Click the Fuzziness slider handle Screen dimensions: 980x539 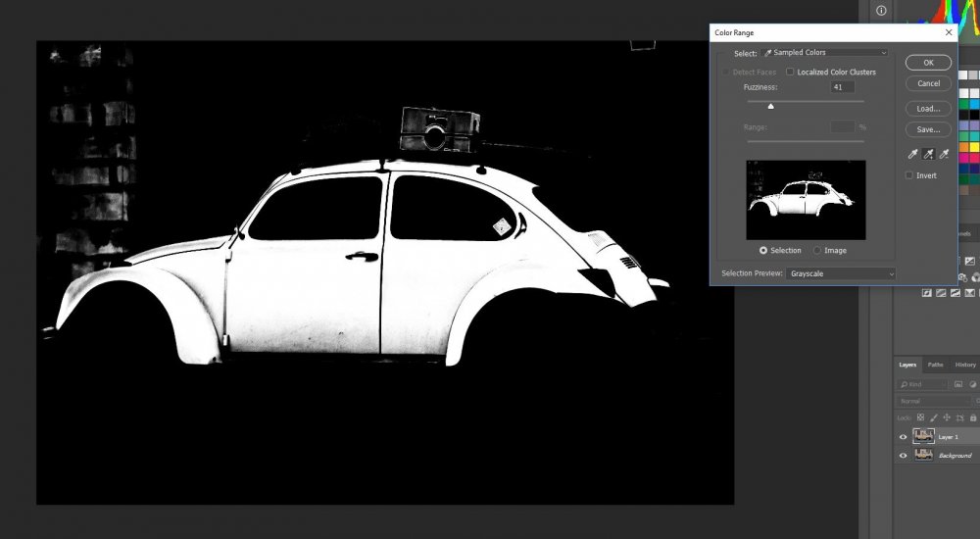[770, 106]
